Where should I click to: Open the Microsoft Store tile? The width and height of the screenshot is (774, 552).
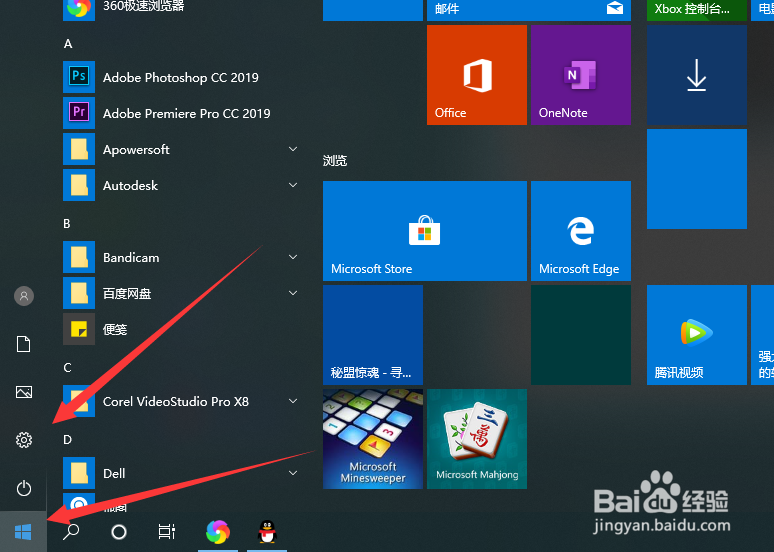click(425, 231)
